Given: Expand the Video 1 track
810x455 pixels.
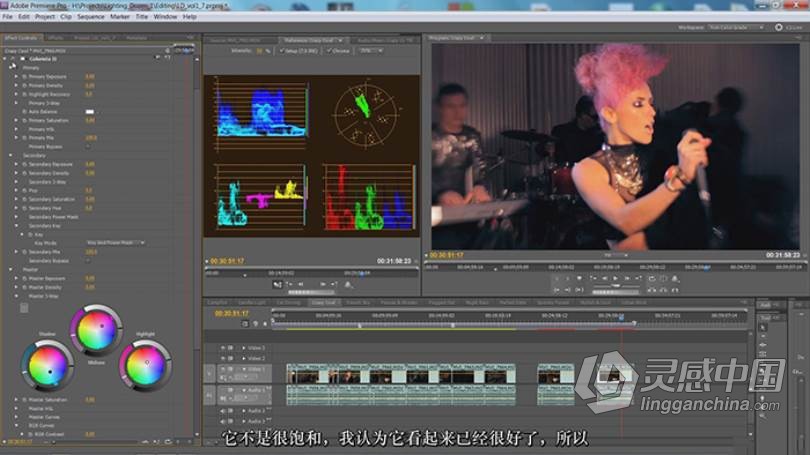Looking at the screenshot, I should [x=243, y=369].
